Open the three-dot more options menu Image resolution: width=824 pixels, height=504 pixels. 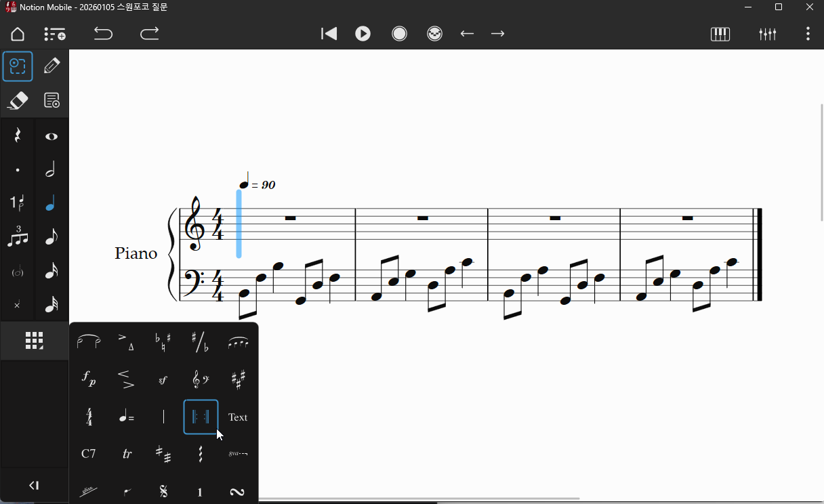(808, 34)
